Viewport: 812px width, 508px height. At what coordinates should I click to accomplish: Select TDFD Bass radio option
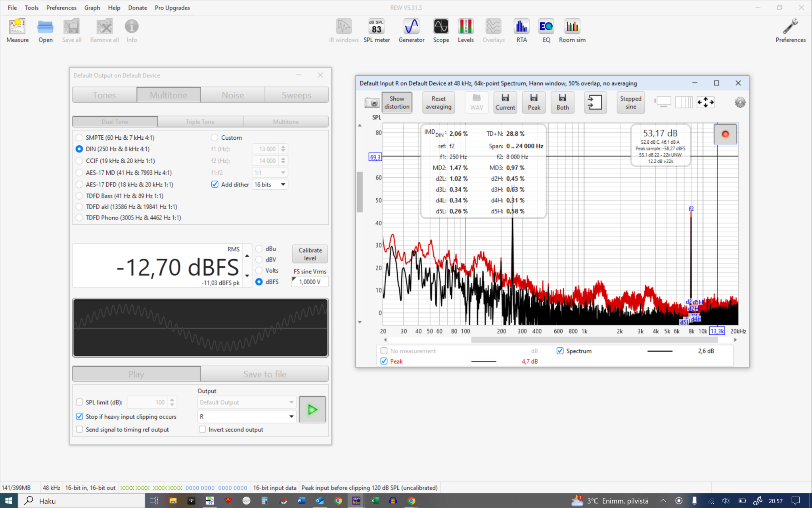79,196
